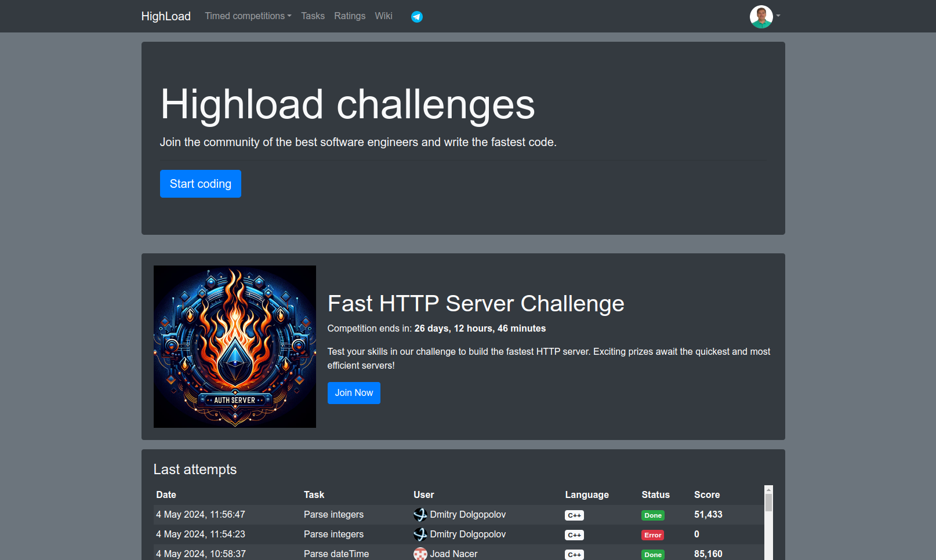Click the Auth Server challenge artwork
The image size is (936, 560).
click(234, 346)
